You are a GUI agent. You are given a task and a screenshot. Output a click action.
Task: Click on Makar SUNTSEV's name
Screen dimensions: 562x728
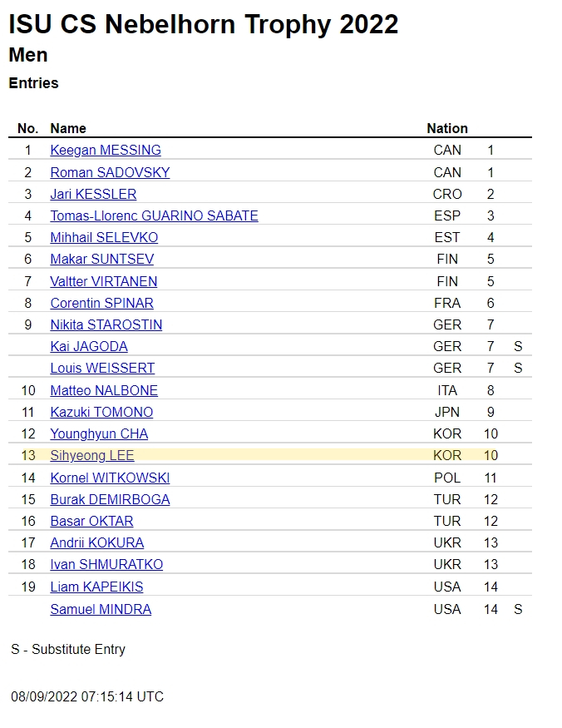tap(101, 260)
